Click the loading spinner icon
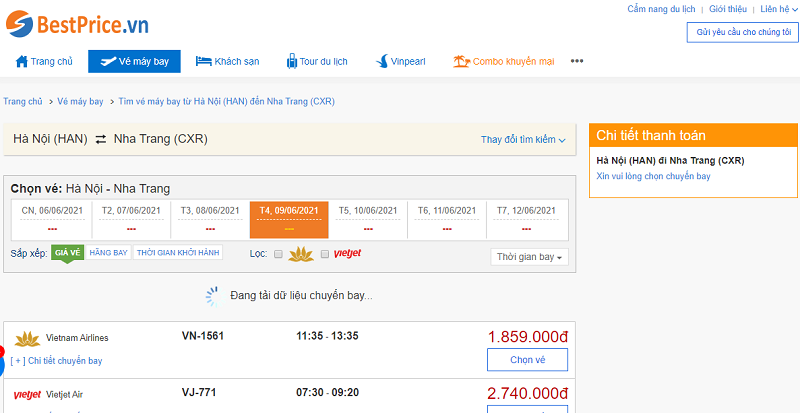 point(214,296)
